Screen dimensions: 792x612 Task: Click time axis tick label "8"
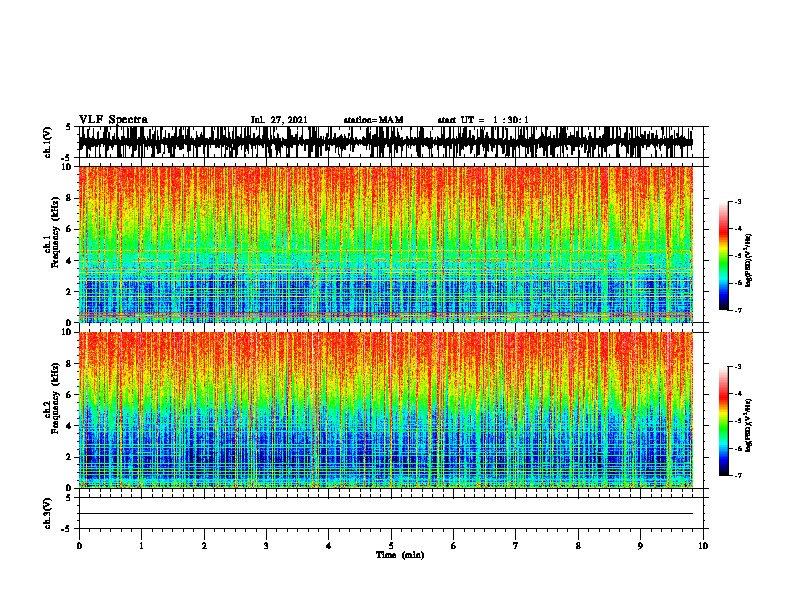(578, 546)
